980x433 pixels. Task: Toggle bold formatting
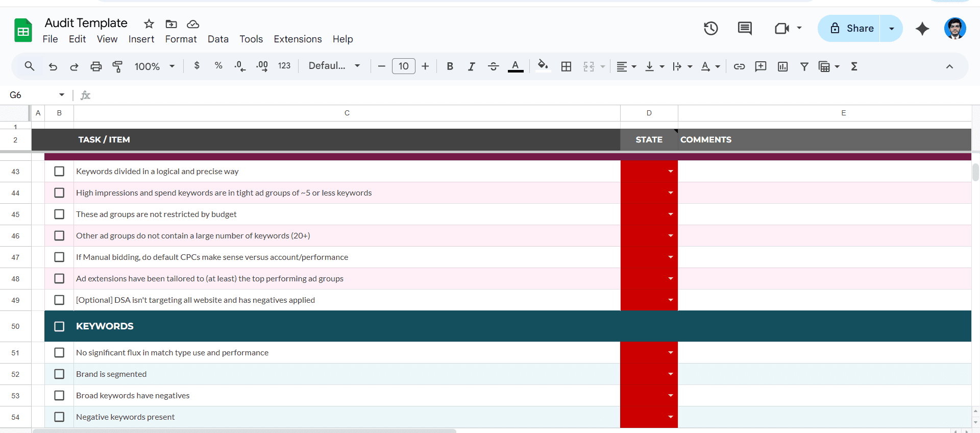click(x=450, y=66)
